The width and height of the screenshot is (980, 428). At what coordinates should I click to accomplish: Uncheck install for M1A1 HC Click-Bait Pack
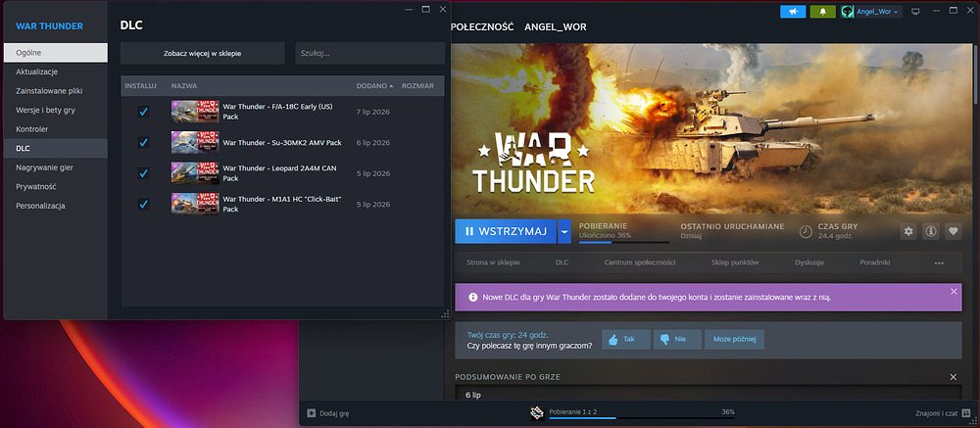coord(143,204)
